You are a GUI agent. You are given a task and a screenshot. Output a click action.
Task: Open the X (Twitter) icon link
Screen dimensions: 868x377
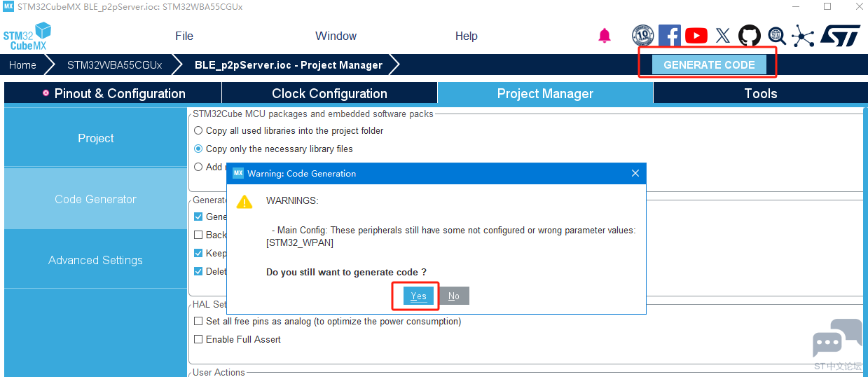723,36
